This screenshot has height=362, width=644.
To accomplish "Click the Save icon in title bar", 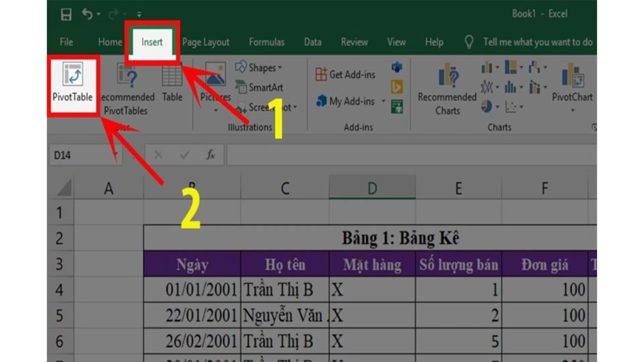I will [x=66, y=14].
